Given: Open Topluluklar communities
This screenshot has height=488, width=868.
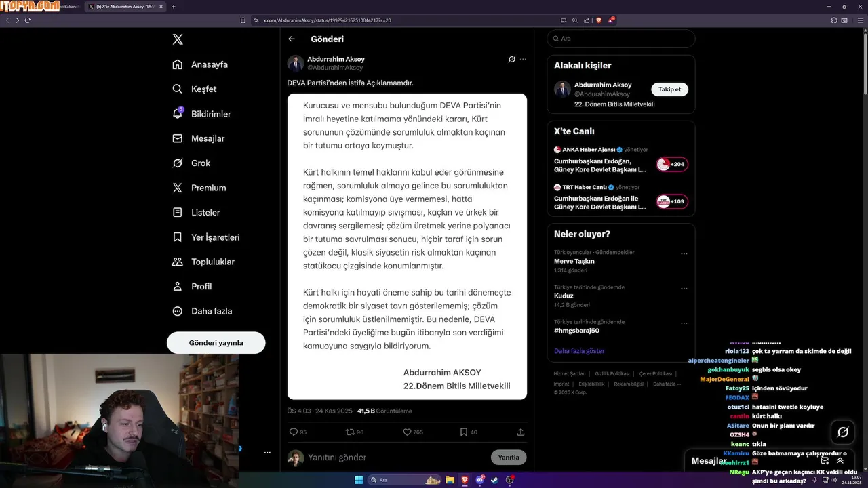Looking at the screenshot, I should 203,262.
